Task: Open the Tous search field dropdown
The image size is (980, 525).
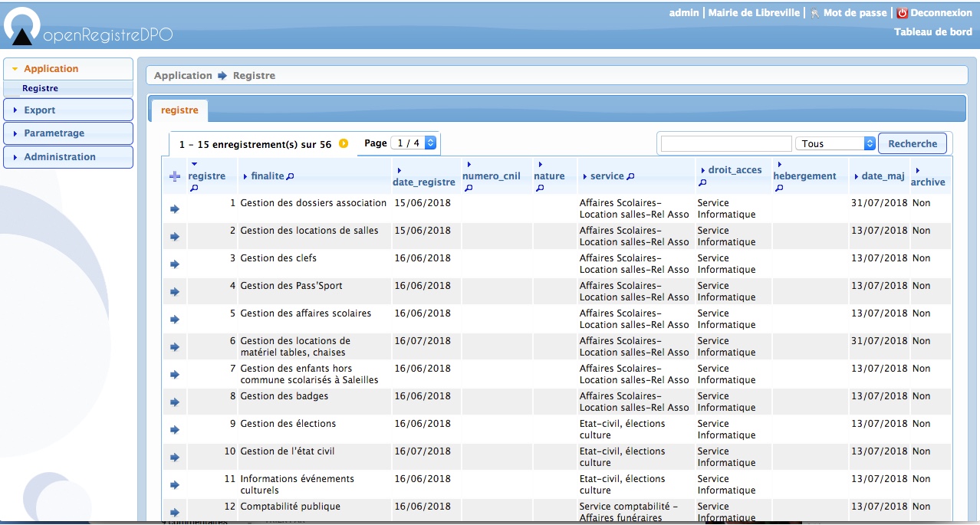Action: coord(836,143)
